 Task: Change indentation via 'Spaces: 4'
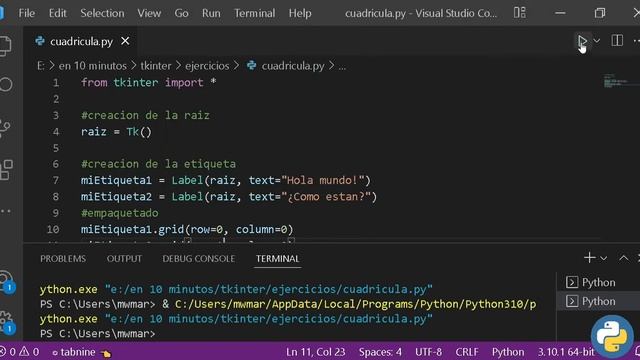380,352
